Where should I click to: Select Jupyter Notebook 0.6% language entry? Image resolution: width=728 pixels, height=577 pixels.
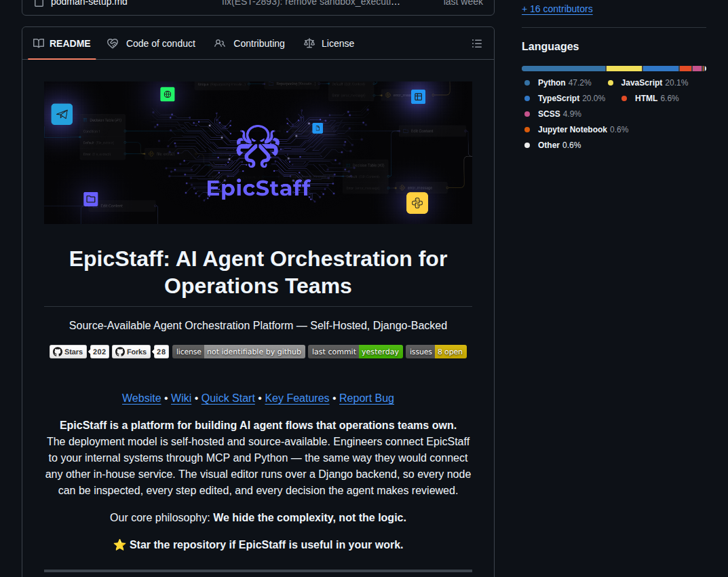point(576,130)
